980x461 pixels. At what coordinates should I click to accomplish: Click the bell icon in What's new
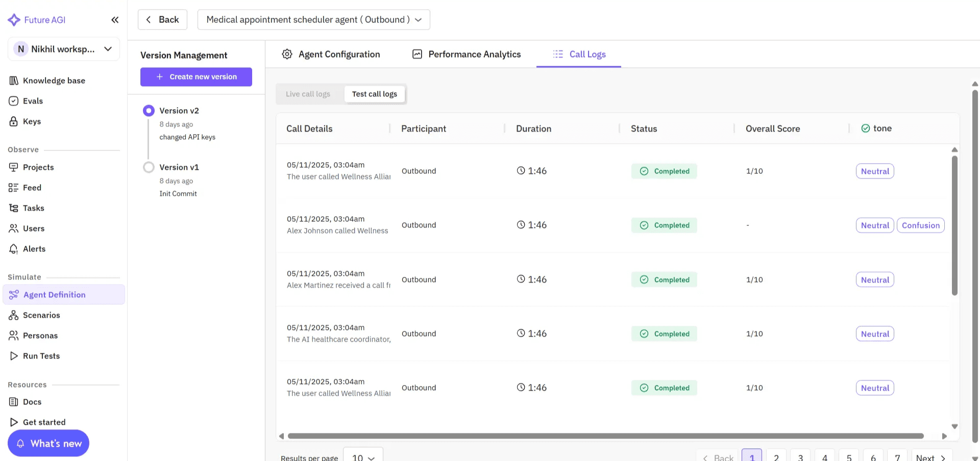(20, 444)
